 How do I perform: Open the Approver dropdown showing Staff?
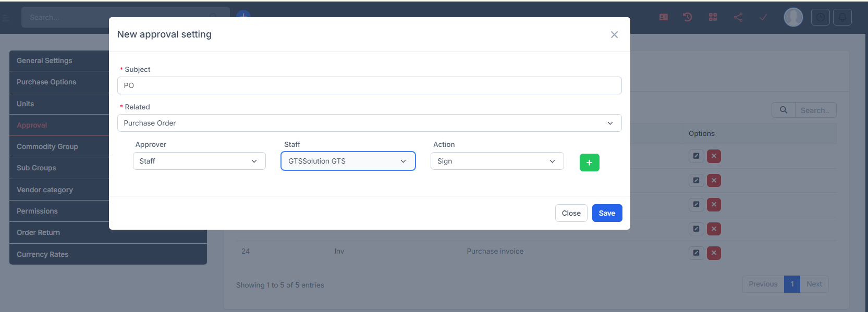[x=199, y=161]
